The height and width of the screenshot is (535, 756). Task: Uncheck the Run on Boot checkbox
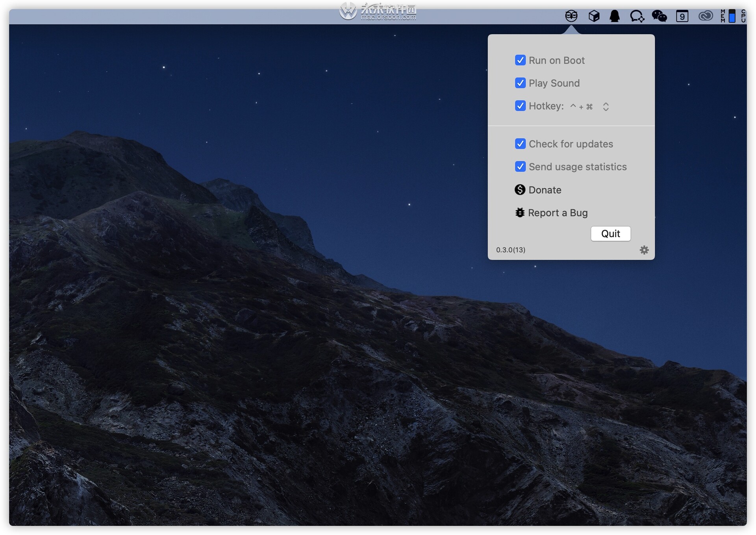click(520, 60)
